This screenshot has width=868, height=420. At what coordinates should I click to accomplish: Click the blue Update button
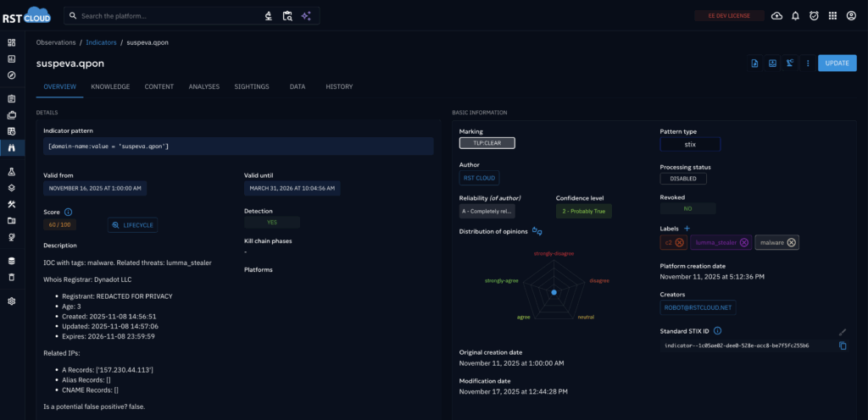(837, 63)
